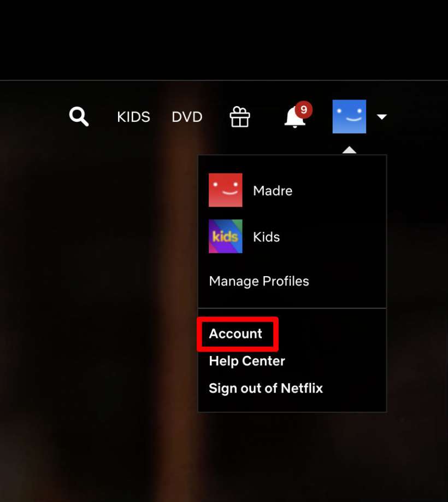
Task: Choose Sign out of Netflix
Action: (x=266, y=388)
